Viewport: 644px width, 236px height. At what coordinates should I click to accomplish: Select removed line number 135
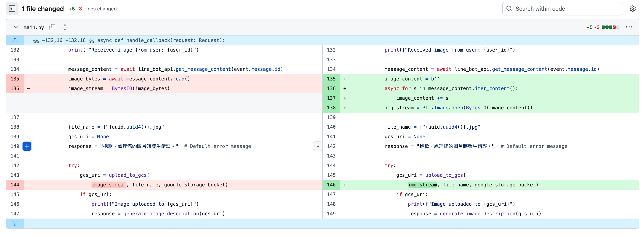coord(15,79)
